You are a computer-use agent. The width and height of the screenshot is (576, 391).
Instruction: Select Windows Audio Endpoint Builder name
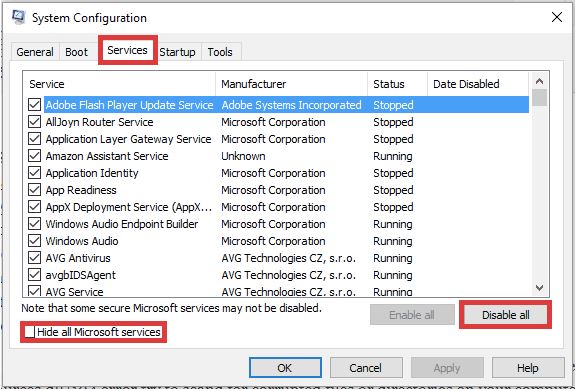(122, 224)
